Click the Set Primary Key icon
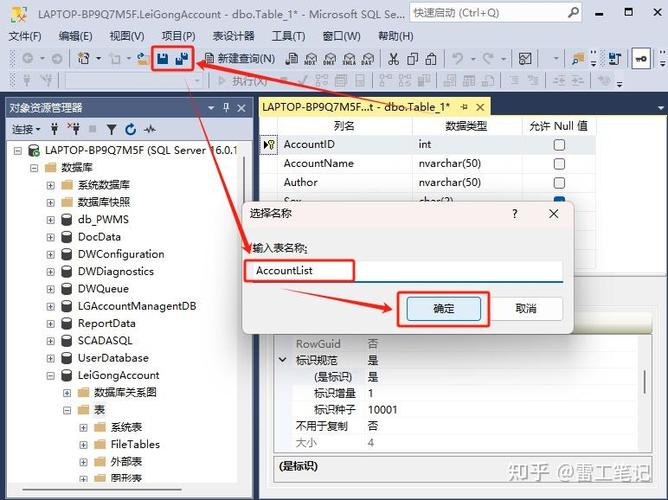 tap(641, 59)
